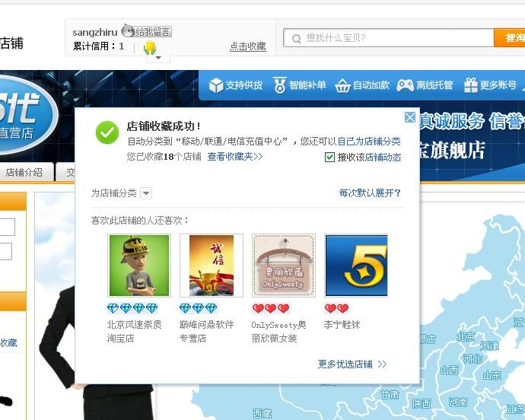Click the 离线托管 gamepad icon

pyautogui.click(x=405, y=85)
